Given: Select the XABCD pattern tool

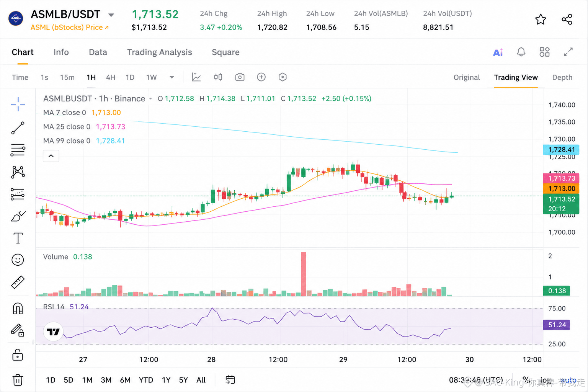Looking at the screenshot, I should point(18,172).
